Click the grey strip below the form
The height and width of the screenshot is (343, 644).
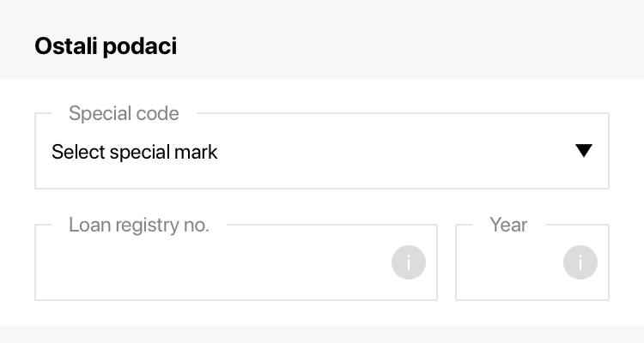pos(322,335)
